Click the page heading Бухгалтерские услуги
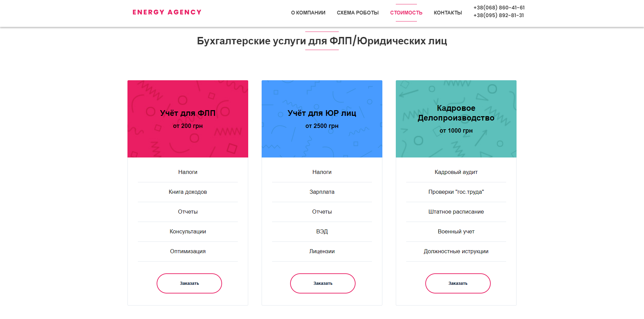The width and height of the screenshot is (644, 319). (x=322, y=41)
